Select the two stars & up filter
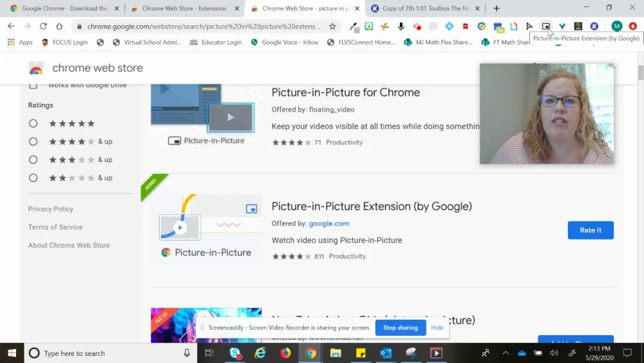This screenshot has height=363, width=644. point(33,177)
